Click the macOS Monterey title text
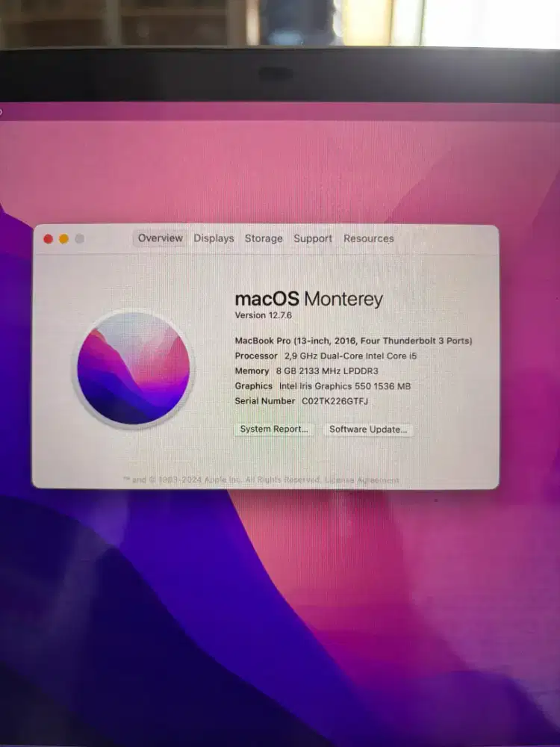 click(308, 300)
